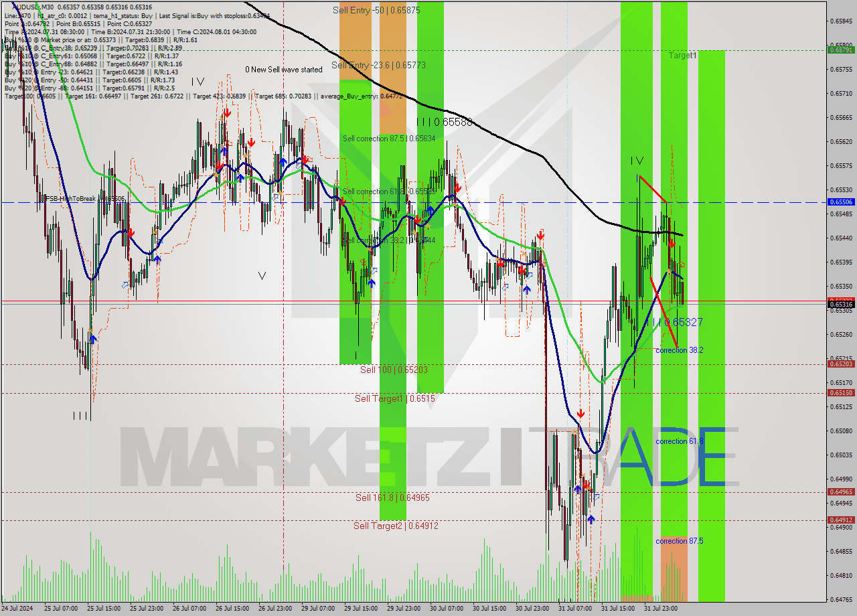The height and width of the screenshot is (616, 857).
Task: Click the 'Entry -23: 0.64621' buy line
Action: (x=91, y=72)
